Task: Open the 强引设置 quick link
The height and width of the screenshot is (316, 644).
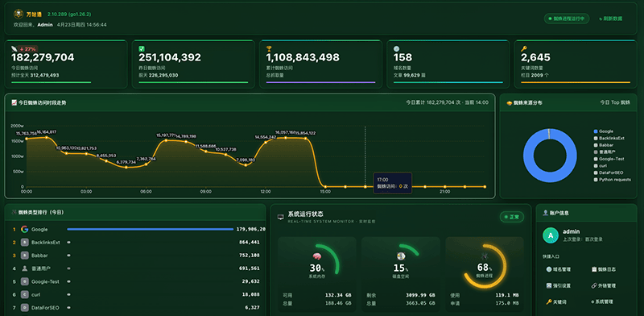Action: pyautogui.click(x=558, y=285)
